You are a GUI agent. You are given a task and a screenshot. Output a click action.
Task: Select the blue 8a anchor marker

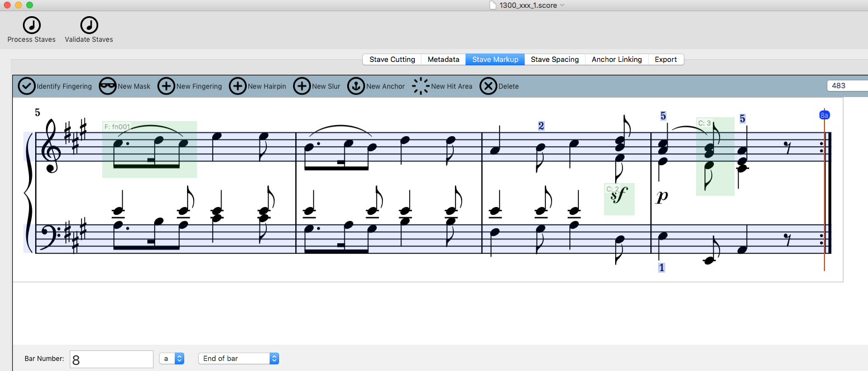824,115
